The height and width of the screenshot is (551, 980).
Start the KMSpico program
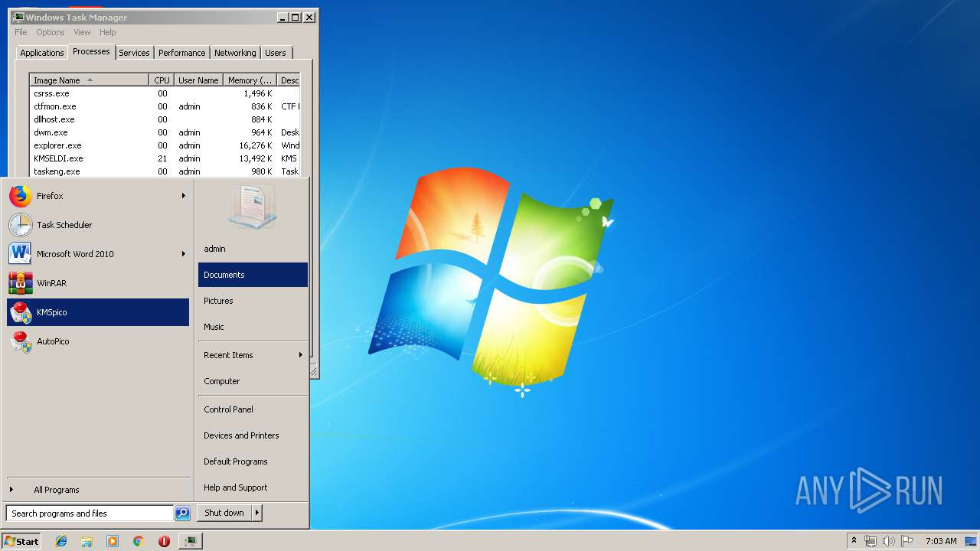[x=97, y=312]
